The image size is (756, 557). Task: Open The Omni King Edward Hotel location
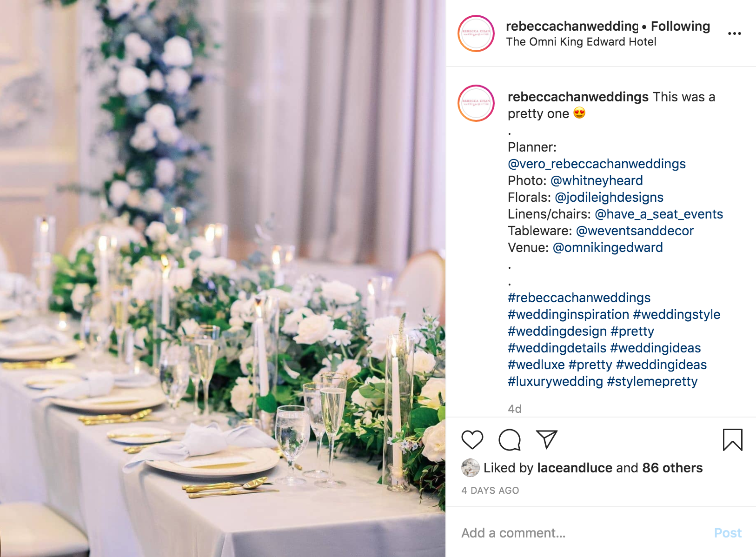[x=581, y=42]
